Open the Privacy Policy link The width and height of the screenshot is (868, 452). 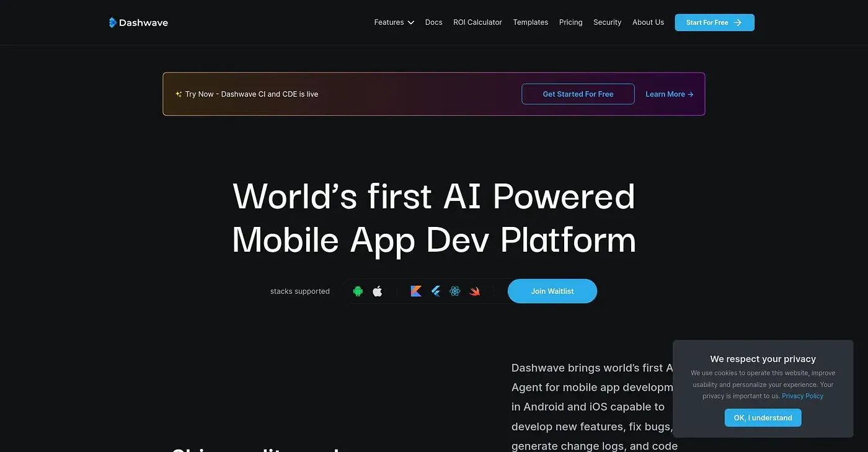coord(803,396)
